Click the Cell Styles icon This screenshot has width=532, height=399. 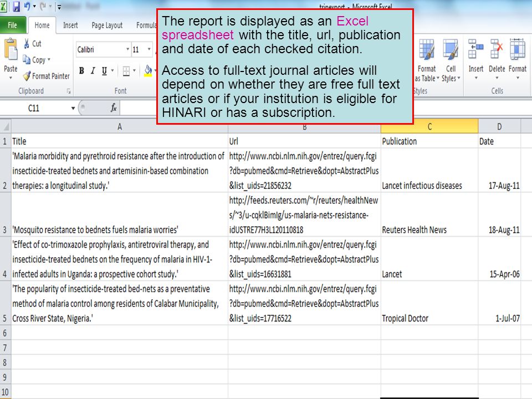pos(451,50)
